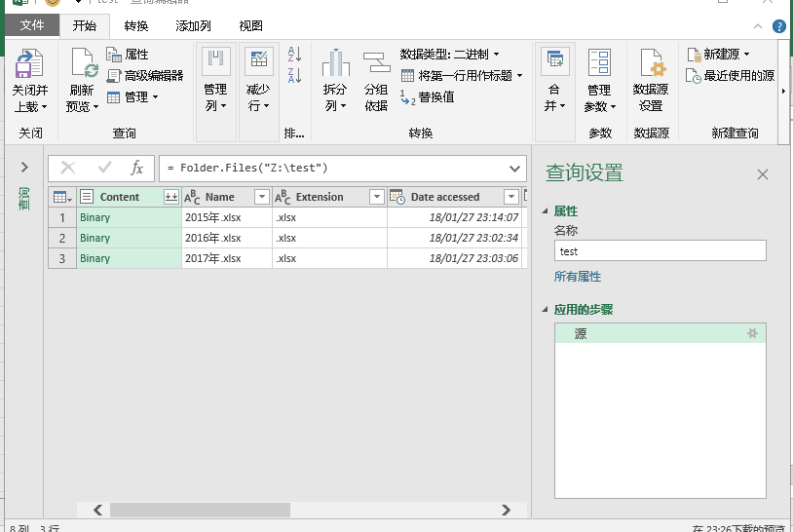Select the cell 2017年.xlsx
Image resolution: width=793 pixels, height=532 pixels.
pyautogui.click(x=227, y=258)
